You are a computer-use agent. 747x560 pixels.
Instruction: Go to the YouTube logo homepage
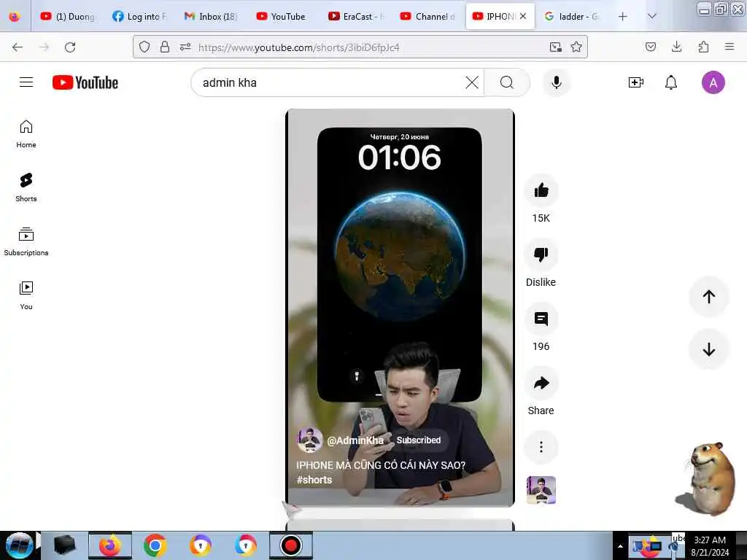[x=85, y=82]
